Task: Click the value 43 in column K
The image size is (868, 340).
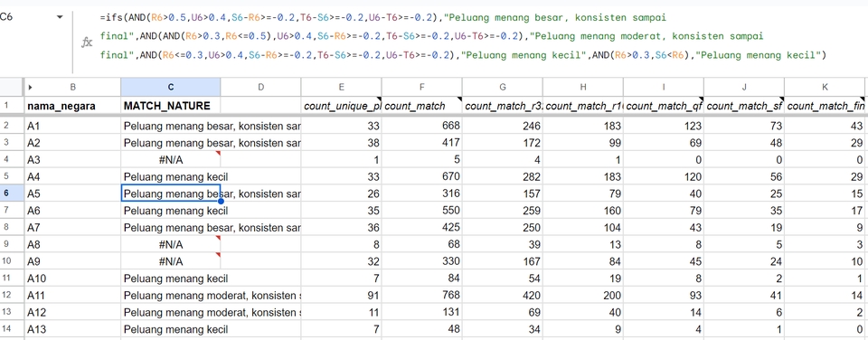Action: pos(825,127)
